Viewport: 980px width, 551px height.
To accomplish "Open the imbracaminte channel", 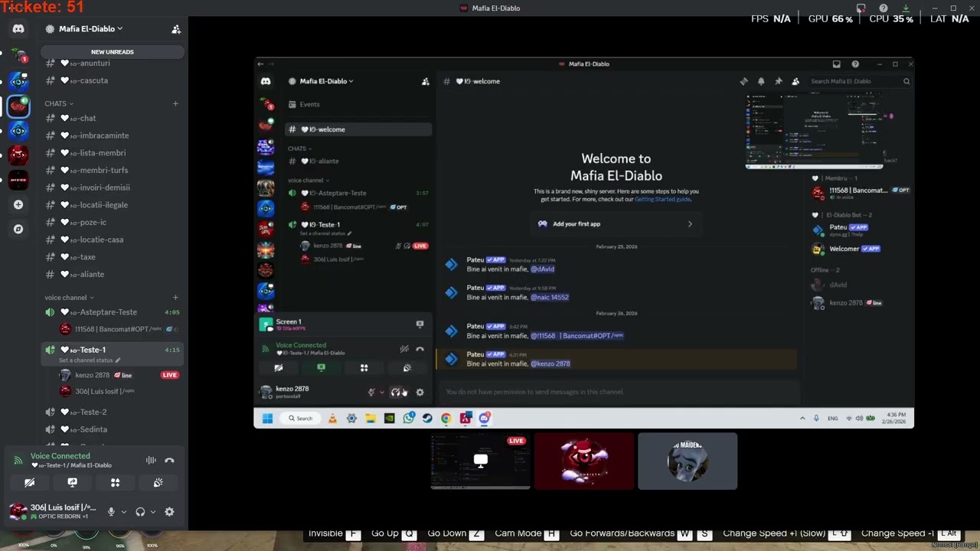I will pyautogui.click(x=112, y=135).
